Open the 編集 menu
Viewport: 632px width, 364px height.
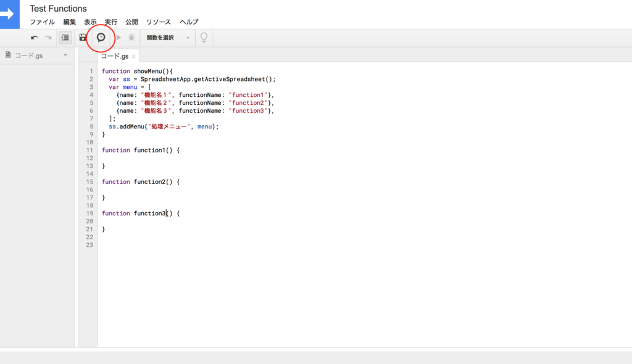(x=69, y=22)
